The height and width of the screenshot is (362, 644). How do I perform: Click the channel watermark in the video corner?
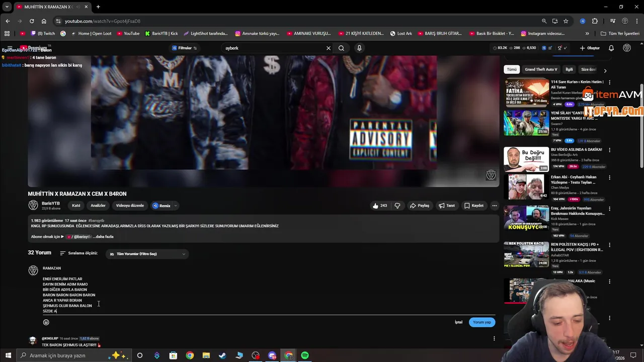pos(491,175)
